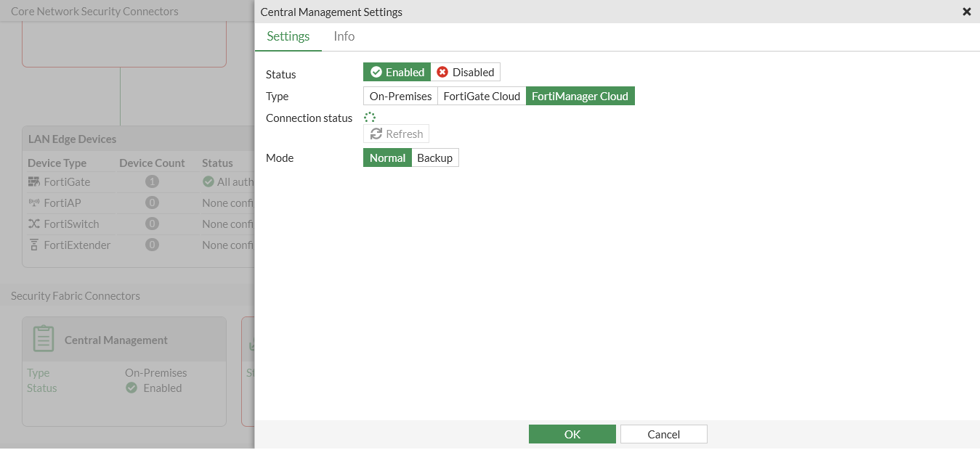Cancel the Central Management Settings dialog
Screen dimensions: 980x450
(663, 433)
